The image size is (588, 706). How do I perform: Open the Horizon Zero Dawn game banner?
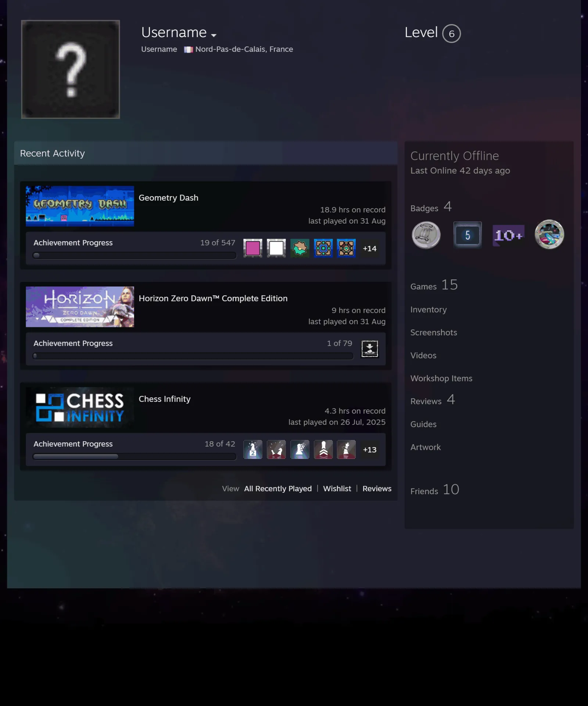coord(80,307)
